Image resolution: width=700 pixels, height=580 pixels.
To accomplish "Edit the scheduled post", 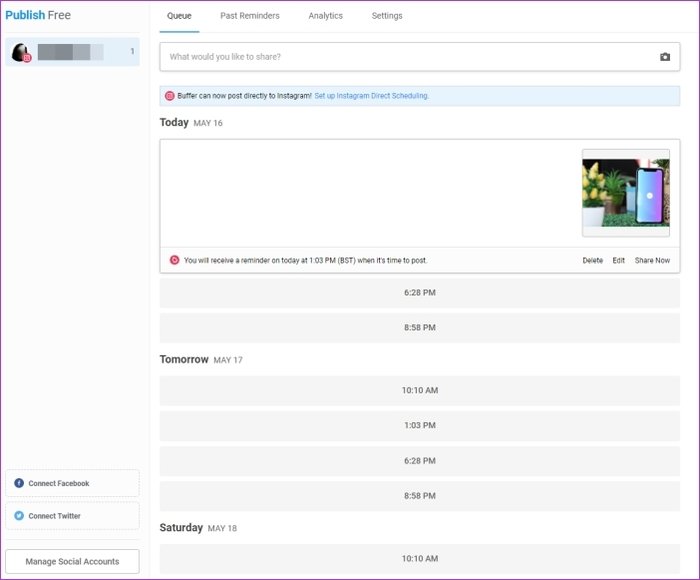I will 618,260.
